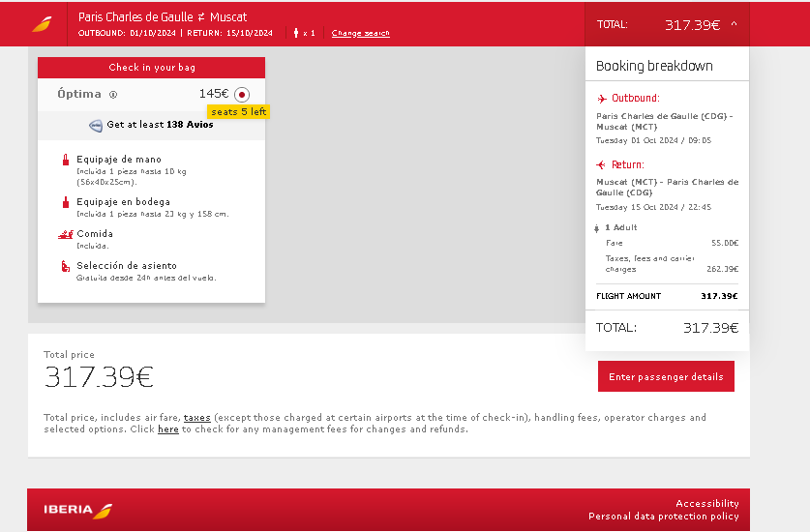The image size is (810, 532).
Task: Click the header TOTAL 317.39€ amount
Action: tap(692, 25)
